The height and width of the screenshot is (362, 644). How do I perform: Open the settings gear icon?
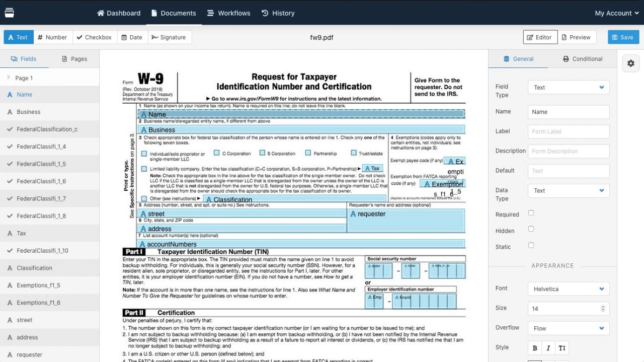coord(631,63)
